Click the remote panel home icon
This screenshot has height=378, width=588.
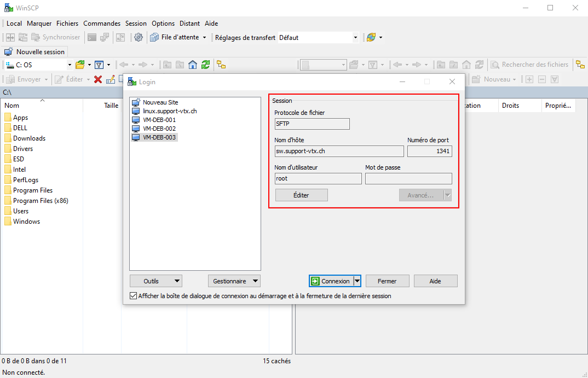[x=466, y=65]
